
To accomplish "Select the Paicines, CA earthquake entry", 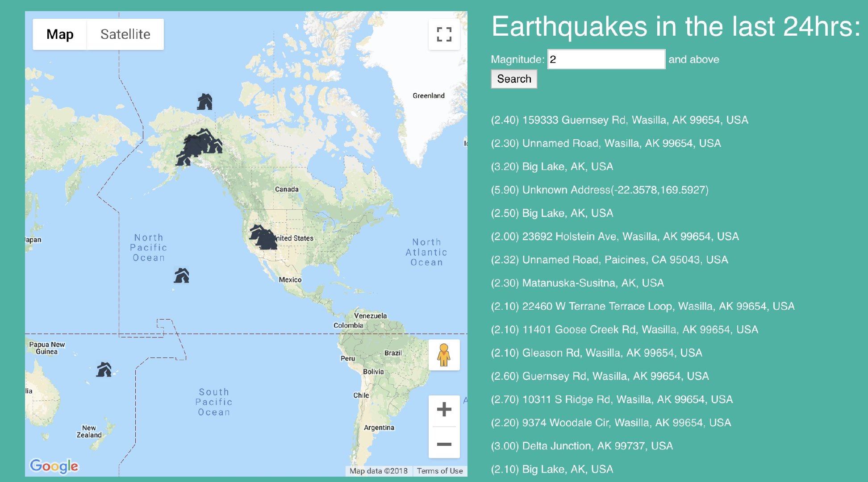I will point(609,260).
